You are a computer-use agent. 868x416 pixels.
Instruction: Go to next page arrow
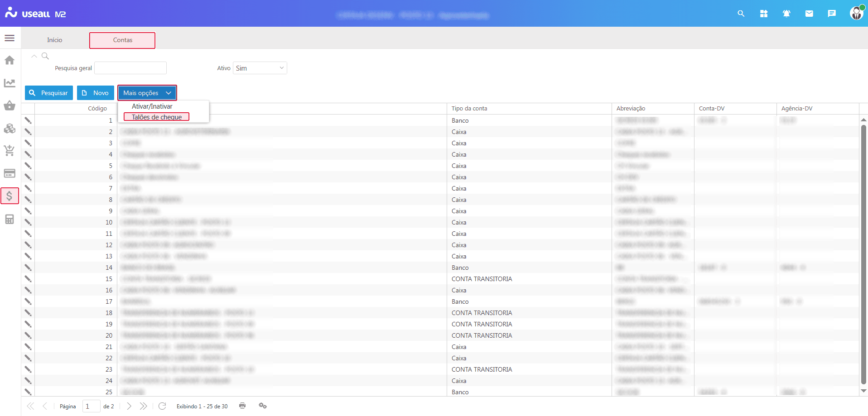click(x=129, y=406)
